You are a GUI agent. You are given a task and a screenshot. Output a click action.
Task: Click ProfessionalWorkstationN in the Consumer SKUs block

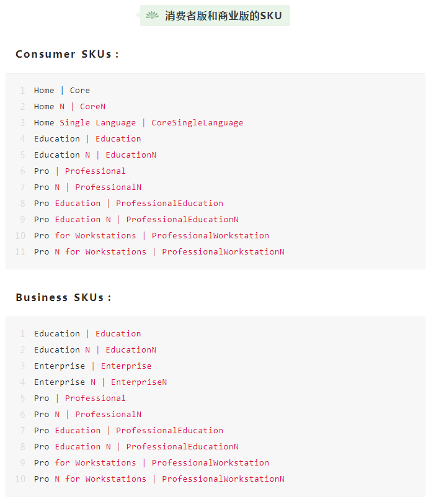click(223, 251)
